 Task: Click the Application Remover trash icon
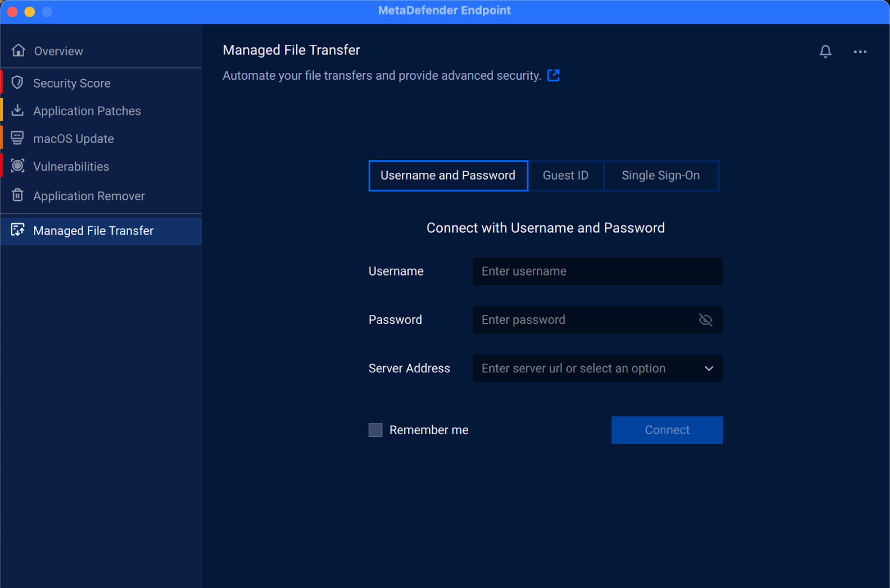(x=17, y=195)
